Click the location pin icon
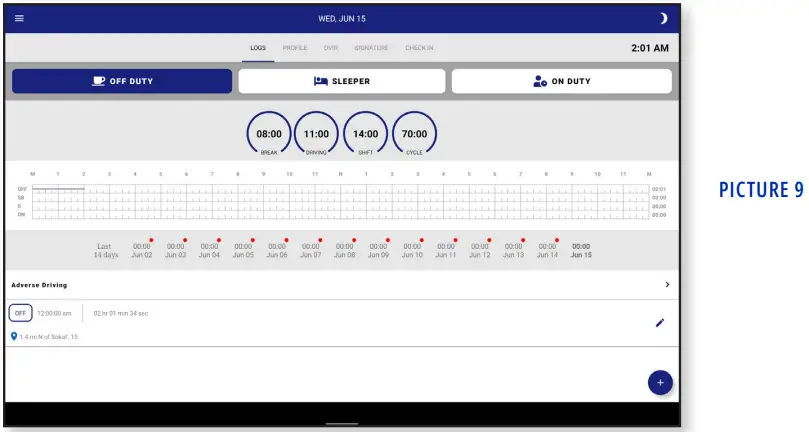This screenshot has width=809, height=432. pyautogui.click(x=14, y=337)
